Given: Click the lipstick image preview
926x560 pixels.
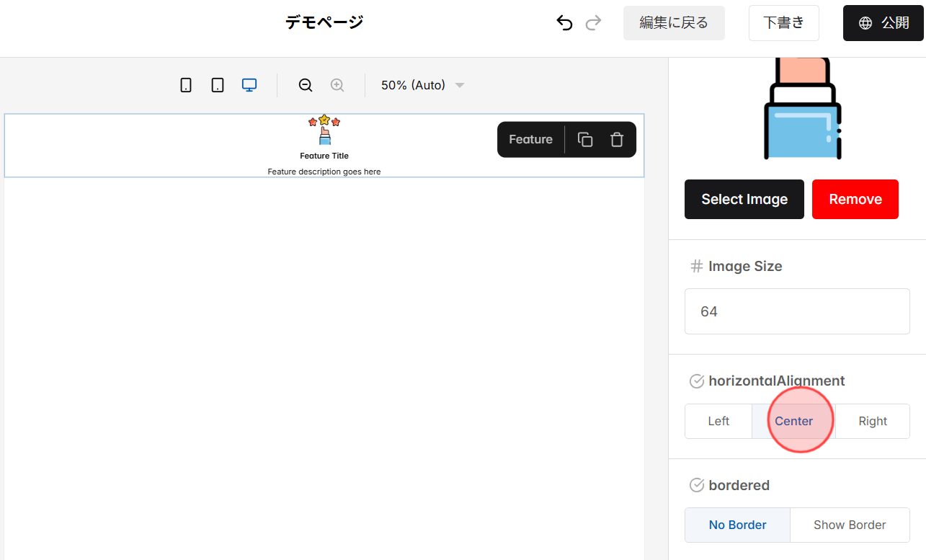Looking at the screenshot, I should point(802,108).
